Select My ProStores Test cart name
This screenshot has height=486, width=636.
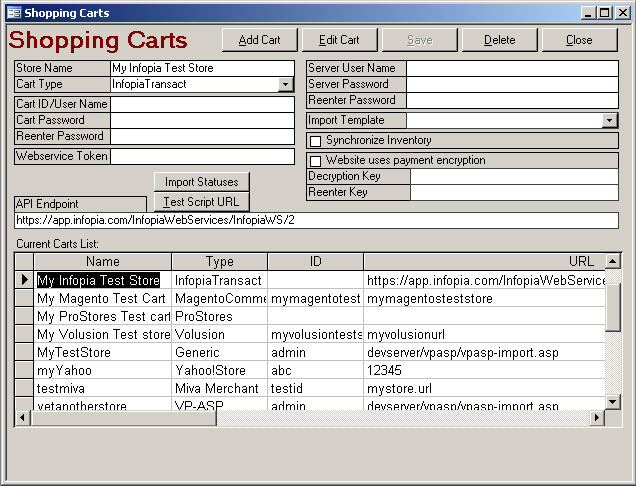pos(103,316)
